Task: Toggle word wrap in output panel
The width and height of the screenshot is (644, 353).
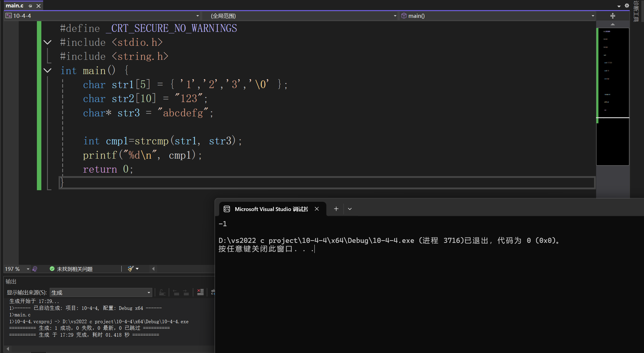Action: (x=213, y=292)
